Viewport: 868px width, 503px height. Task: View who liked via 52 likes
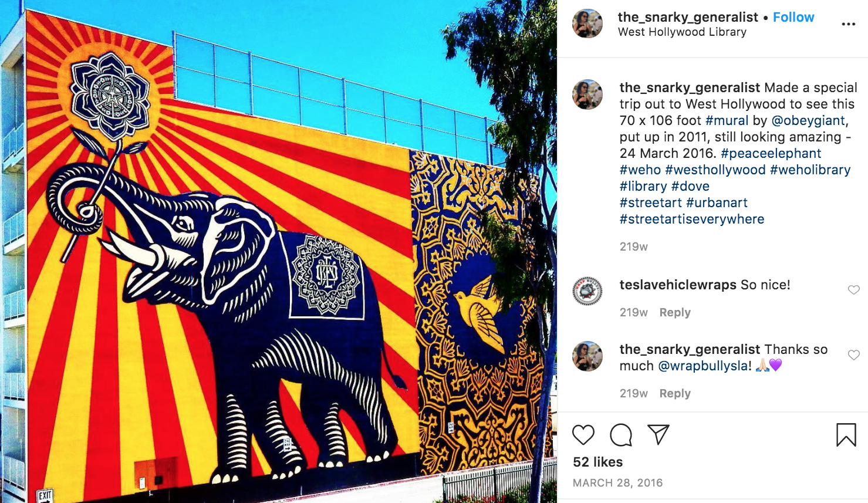pos(597,462)
